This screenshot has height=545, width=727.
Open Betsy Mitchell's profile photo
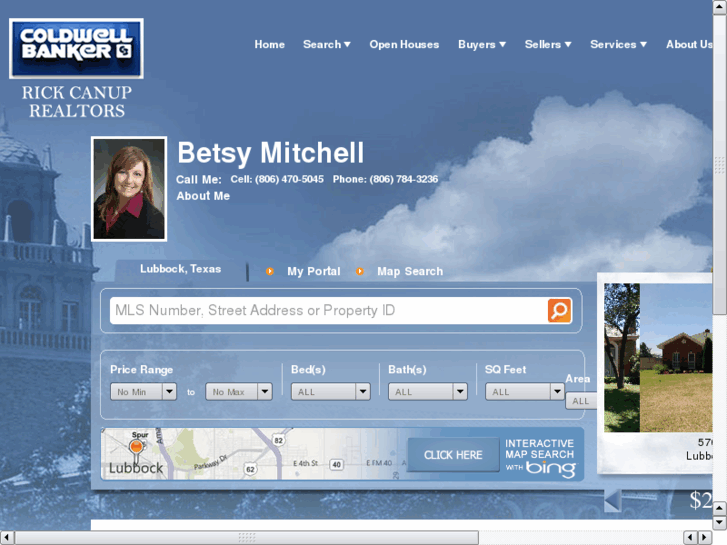pyautogui.click(x=129, y=189)
